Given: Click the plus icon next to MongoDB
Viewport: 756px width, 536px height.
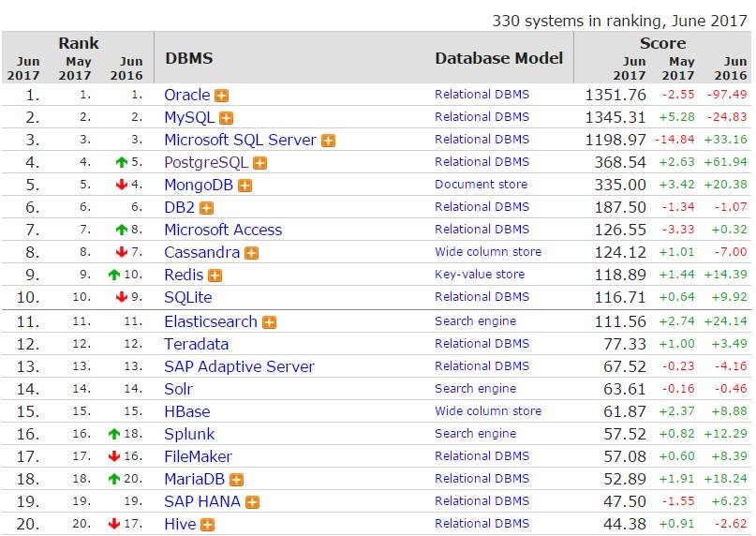Looking at the screenshot, I should [x=245, y=186].
